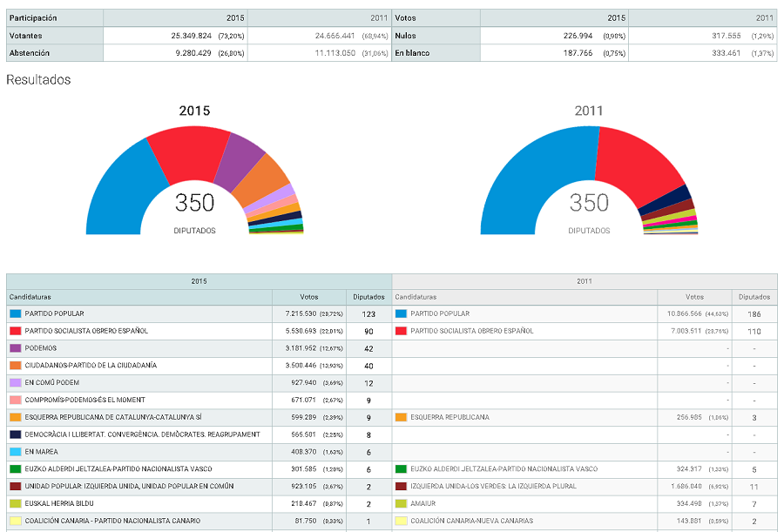This screenshot has width=784, height=532.
Task: Click the PODEMOS party name
Action: point(40,348)
